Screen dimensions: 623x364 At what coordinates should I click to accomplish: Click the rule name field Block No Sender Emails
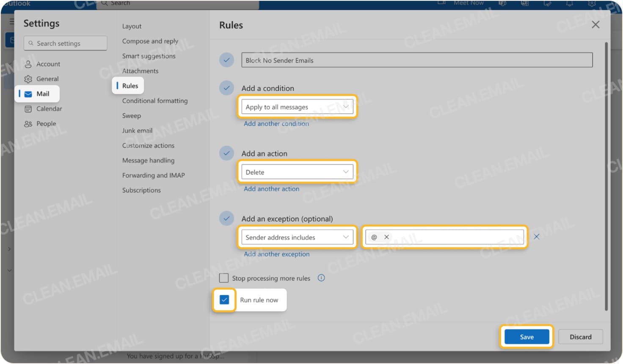(416, 60)
